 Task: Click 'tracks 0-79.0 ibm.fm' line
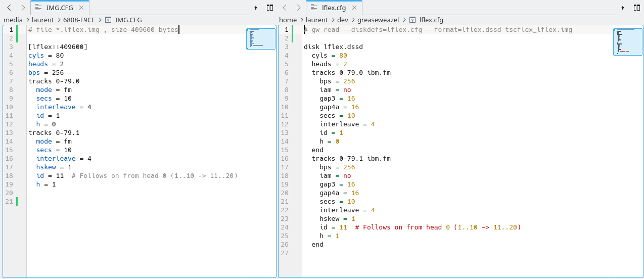(x=351, y=73)
